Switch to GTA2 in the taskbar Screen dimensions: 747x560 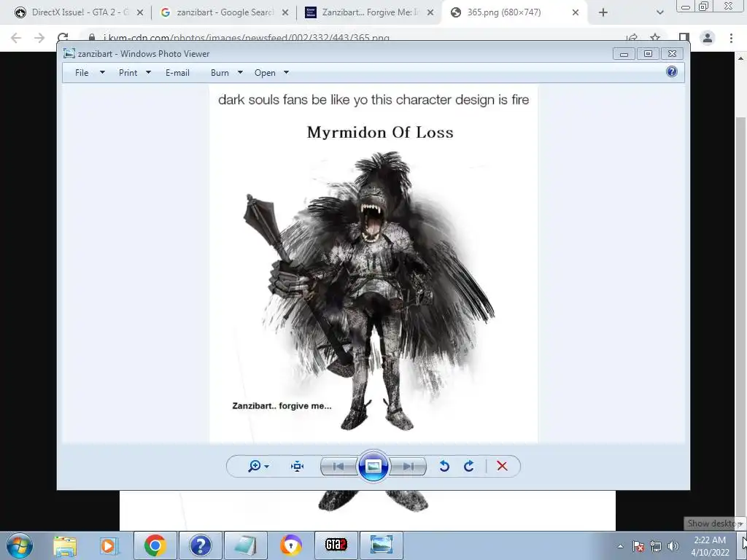(336, 545)
